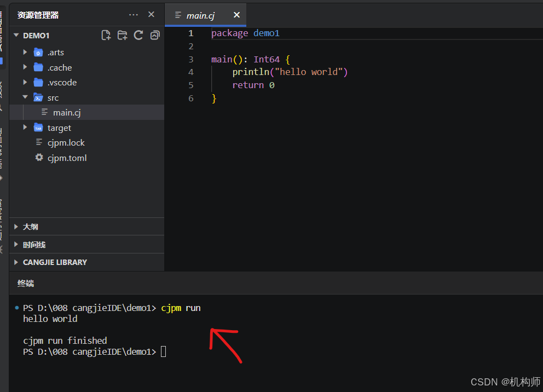Click the target folder icon
Screen dimensions: 543x392
click(38, 128)
